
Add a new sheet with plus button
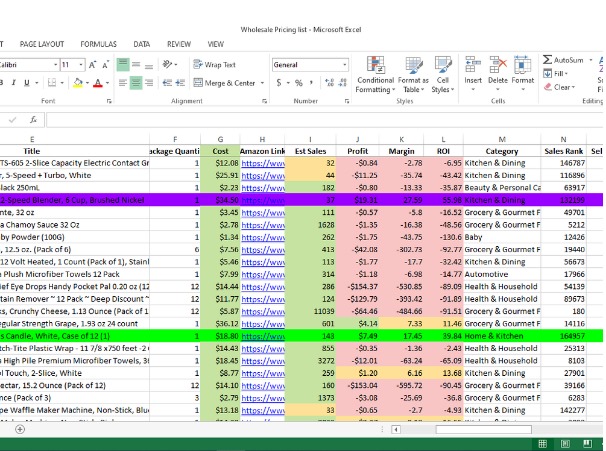(x=20, y=429)
